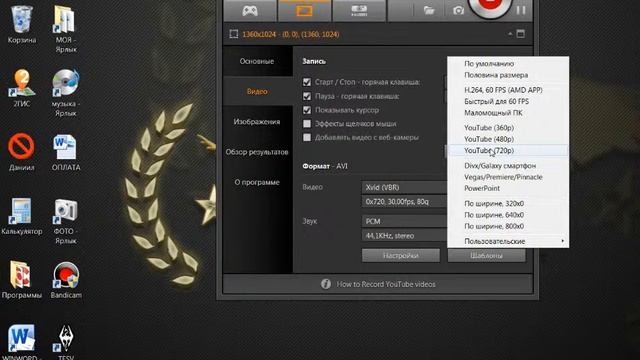Select Vegas/Premiere/Pinnacle preset
This screenshot has height=360, width=640.
[508, 177]
